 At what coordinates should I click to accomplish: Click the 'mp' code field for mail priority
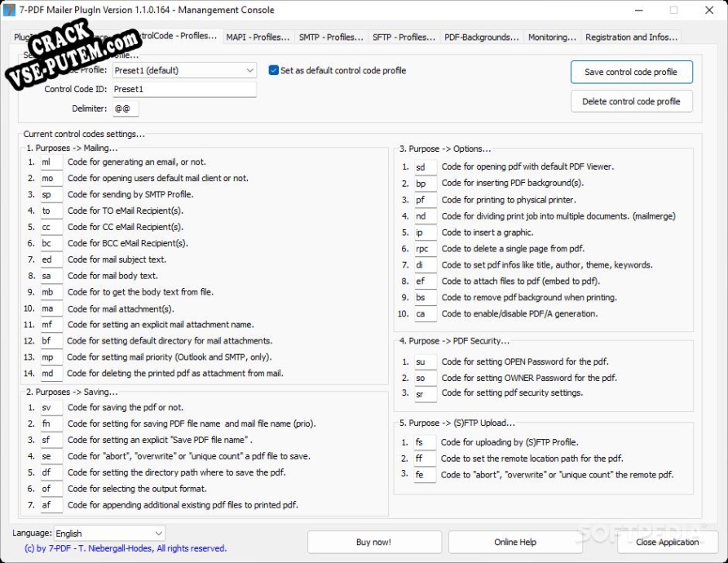[51, 357]
